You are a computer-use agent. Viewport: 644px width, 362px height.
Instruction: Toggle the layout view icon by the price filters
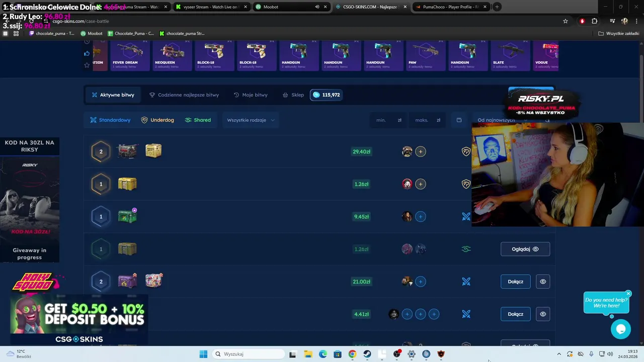coord(459,120)
